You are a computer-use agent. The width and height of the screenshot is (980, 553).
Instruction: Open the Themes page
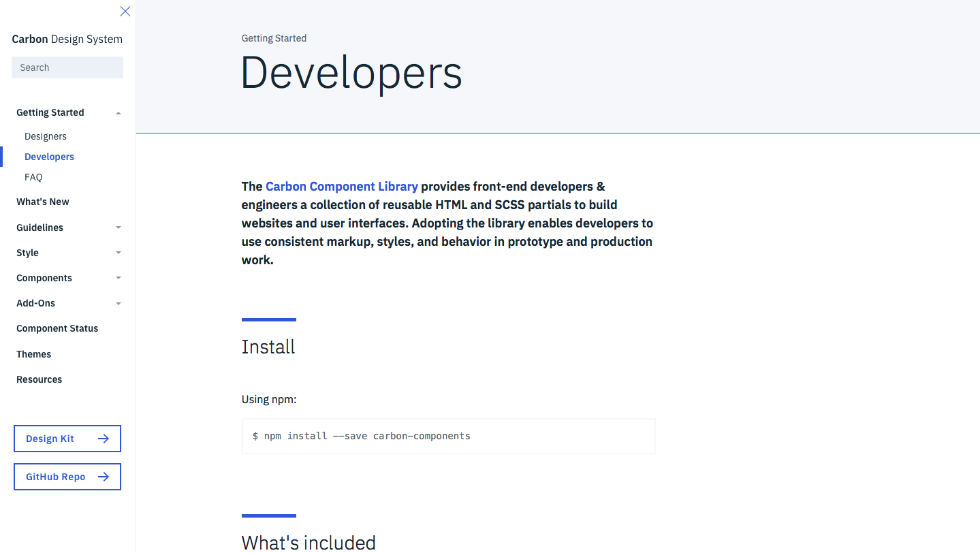coord(34,354)
